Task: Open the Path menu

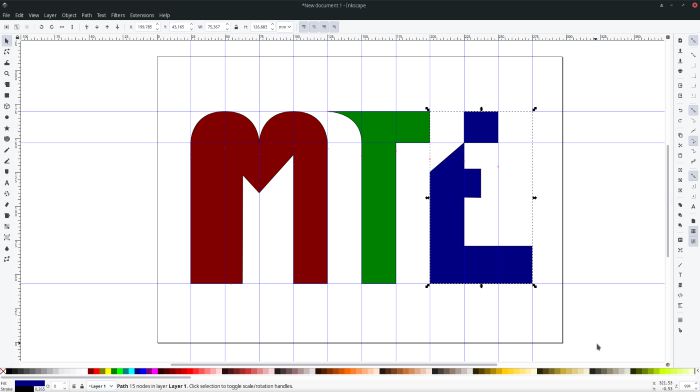Action: click(87, 15)
